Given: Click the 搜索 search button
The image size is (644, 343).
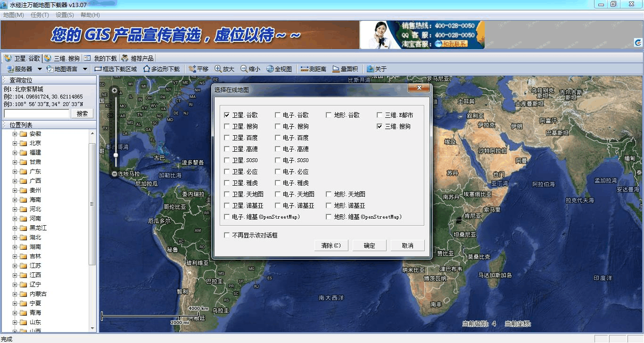Looking at the screenshot, I should click(x=83, y=114).
